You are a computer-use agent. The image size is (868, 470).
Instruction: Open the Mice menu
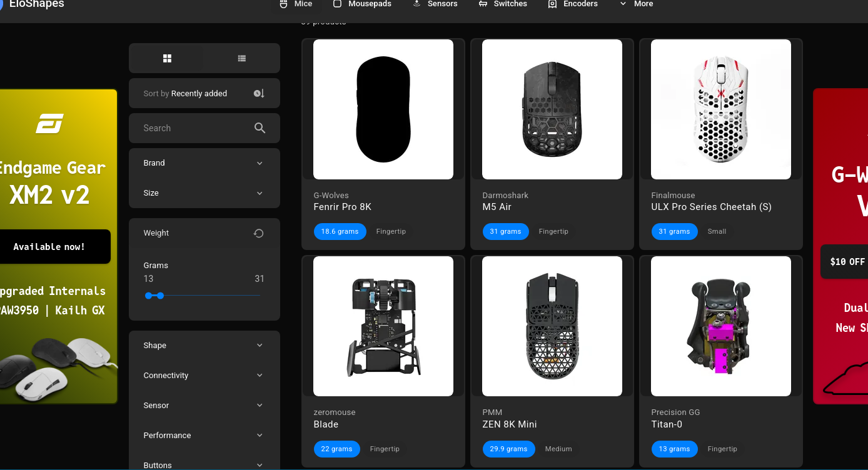coord(296,4)
